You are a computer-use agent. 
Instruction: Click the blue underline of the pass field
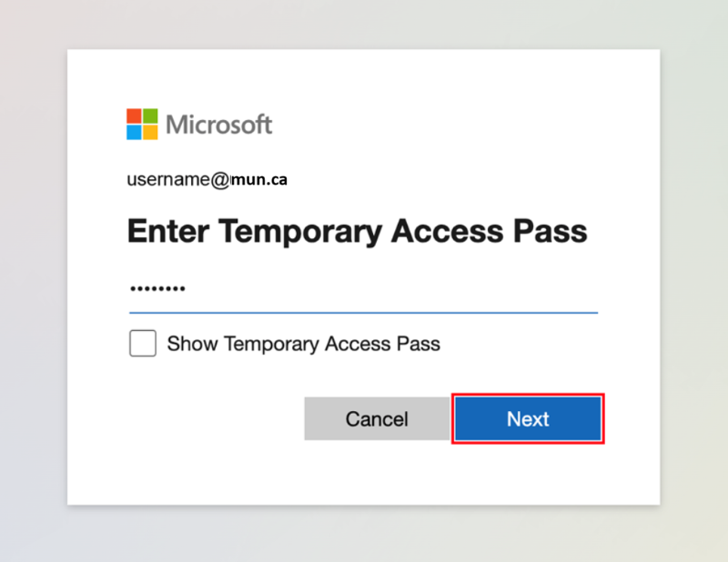pyautogui.click(x=363, y=313)
